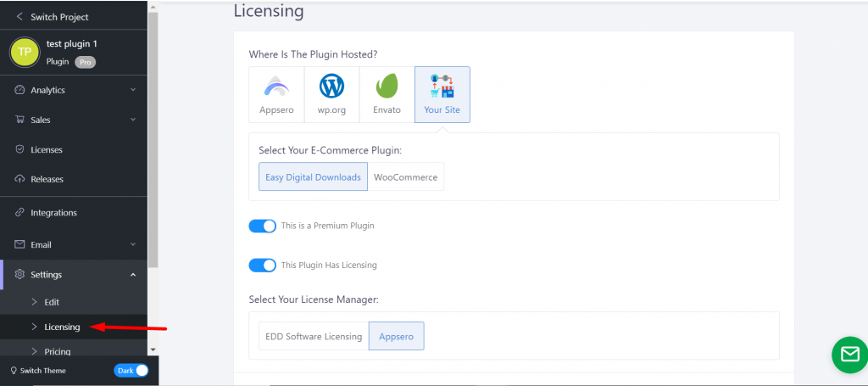Image resolution: width=868 pixels, height=386 pixels.
Task: Click the Integrations link icon
Action: [20, 213]
